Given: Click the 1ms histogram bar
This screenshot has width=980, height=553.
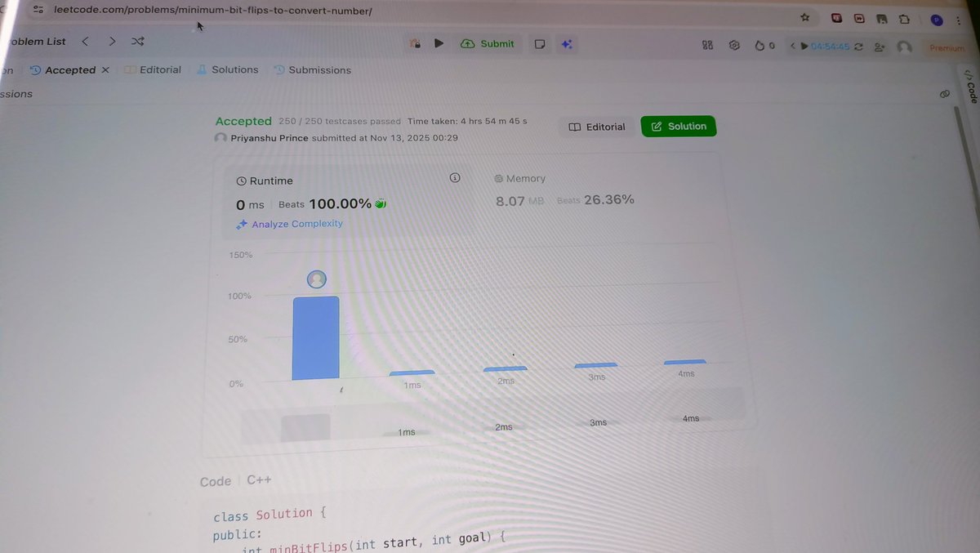Looking at the screenshot, I should [412, 373].
